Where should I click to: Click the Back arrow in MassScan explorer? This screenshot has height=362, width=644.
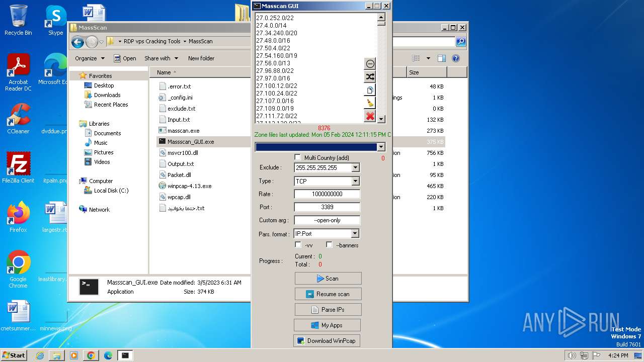(77, 42)
